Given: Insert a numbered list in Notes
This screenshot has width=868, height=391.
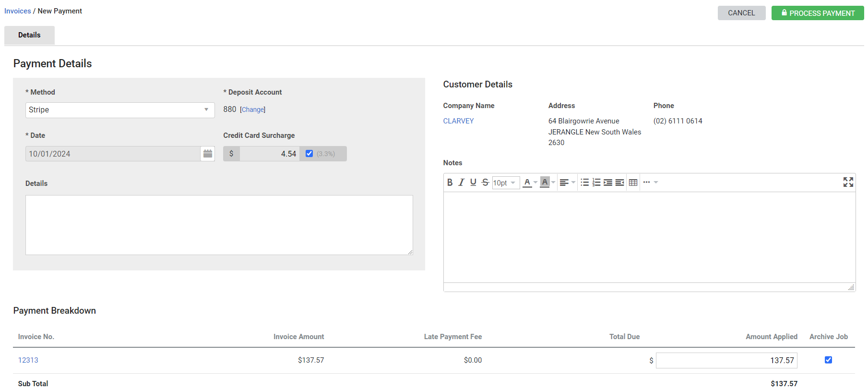Looking at the screenshot, I should pos(596,183).
